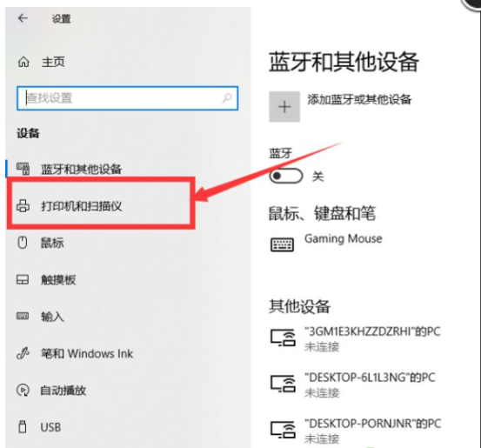Open the 鼠标 settings page
481x448 pixels.
click(52, 243)
